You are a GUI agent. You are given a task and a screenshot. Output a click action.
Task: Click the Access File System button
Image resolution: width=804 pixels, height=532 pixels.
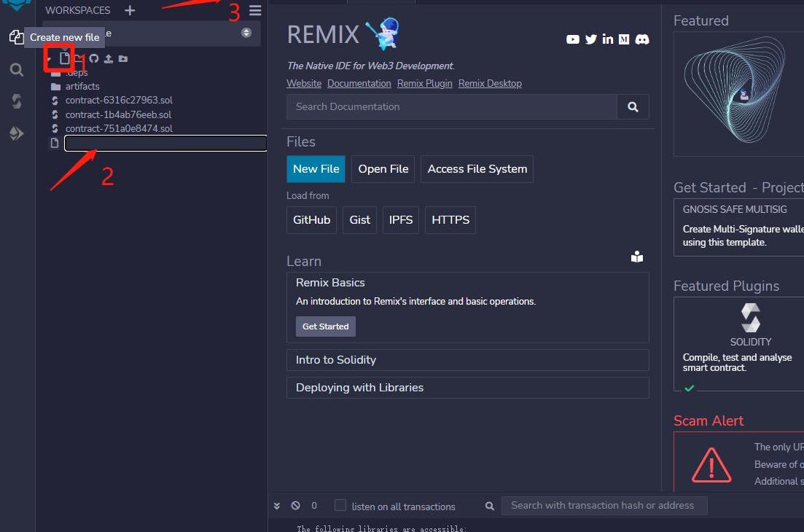pyautogui.click(x=477, y=169)
